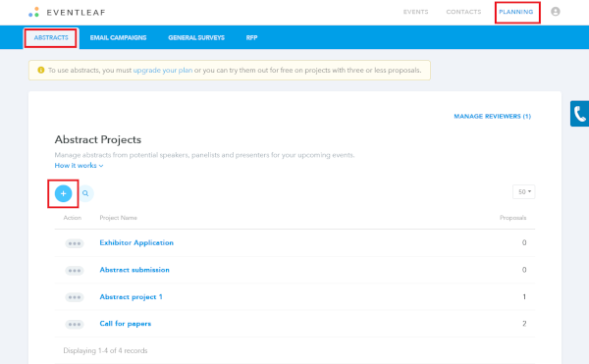The image size is (589, 364).
Task: Go to Events in top navigation
Action: [415, 12]
